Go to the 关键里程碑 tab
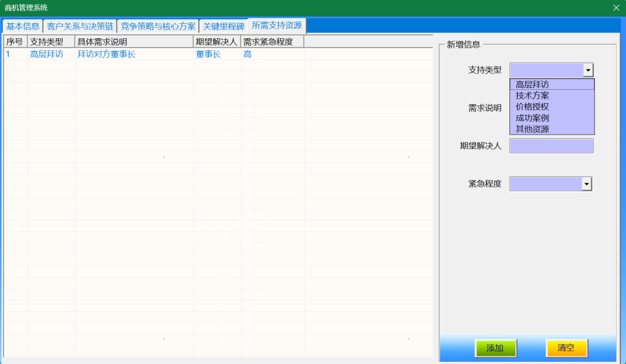 click(x=223, y=26)
